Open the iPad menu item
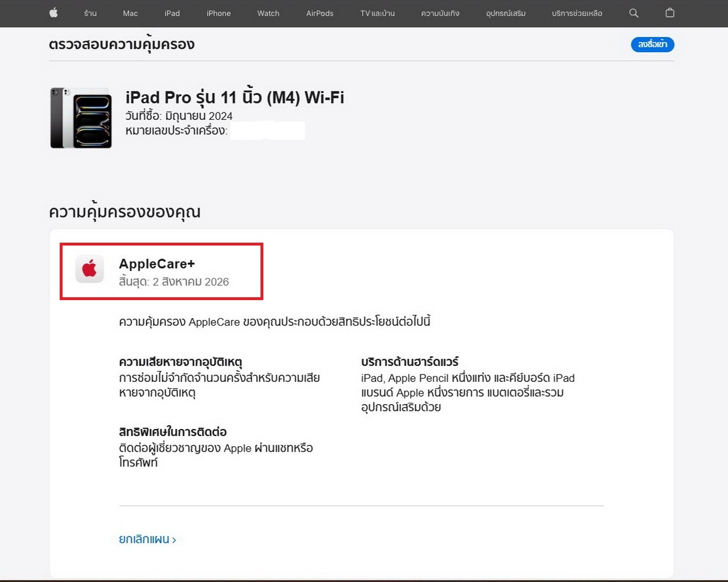The image size is (728, 582). 172,13
